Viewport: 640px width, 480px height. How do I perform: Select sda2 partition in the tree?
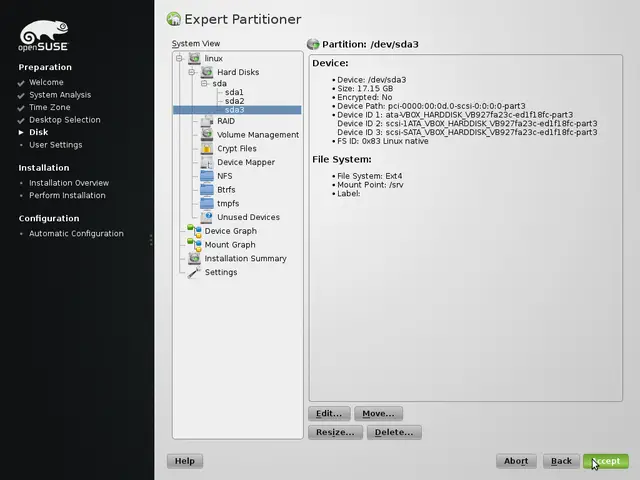point(234,101)
